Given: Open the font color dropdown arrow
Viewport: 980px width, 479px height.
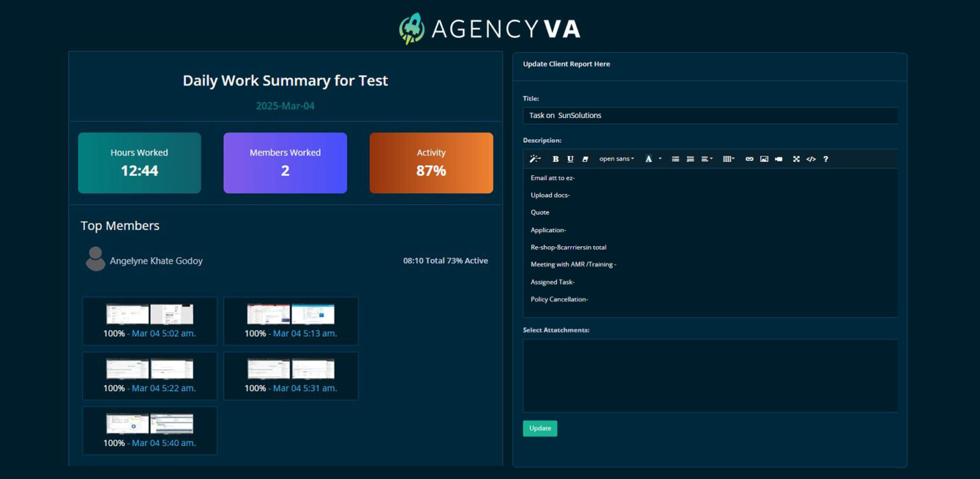Looking at the screenshot, I should 660,159.
